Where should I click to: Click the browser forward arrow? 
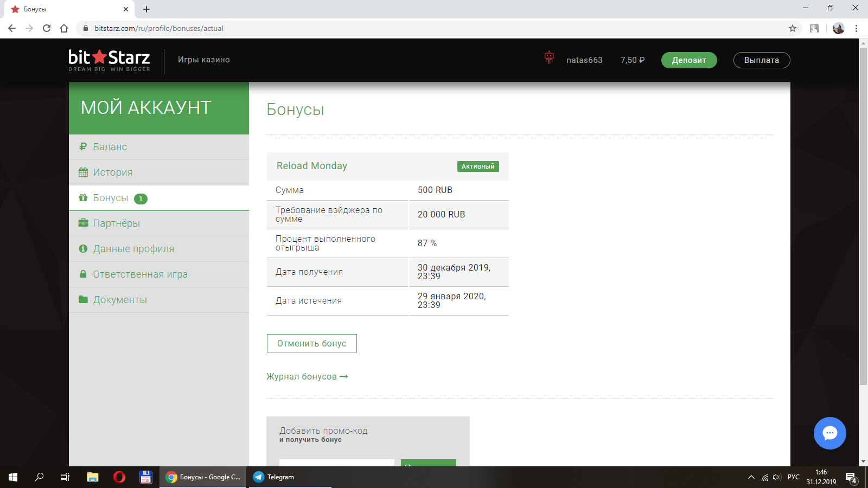point(29,28)
